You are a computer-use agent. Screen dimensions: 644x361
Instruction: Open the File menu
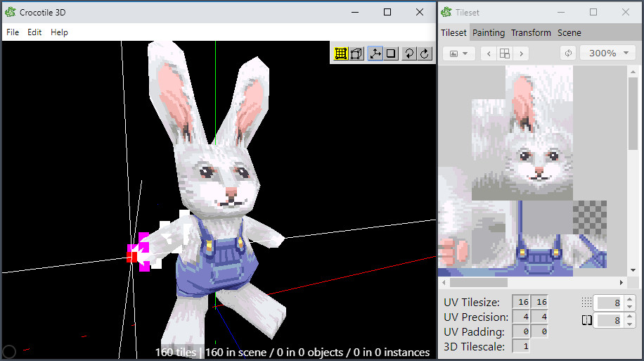13,32
